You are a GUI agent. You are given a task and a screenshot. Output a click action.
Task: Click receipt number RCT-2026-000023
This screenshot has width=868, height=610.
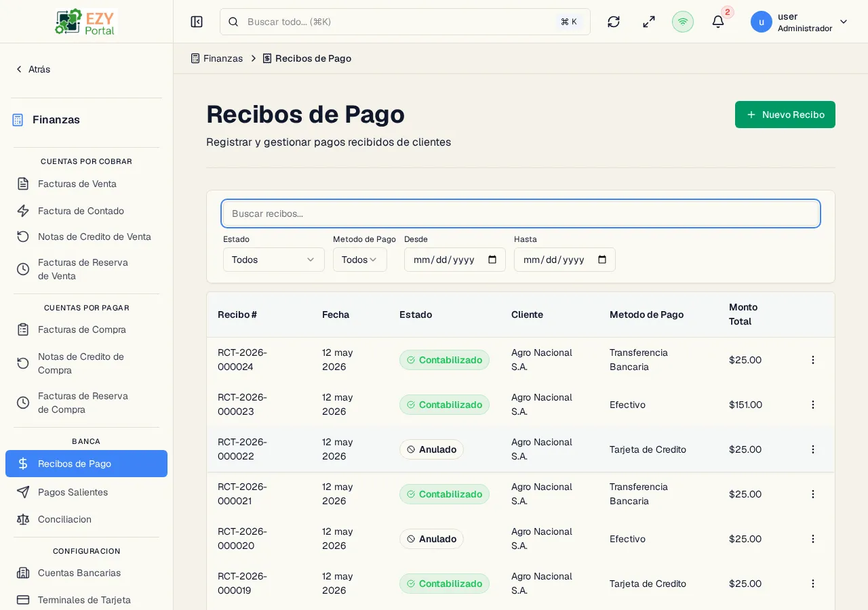coord(243,405)
